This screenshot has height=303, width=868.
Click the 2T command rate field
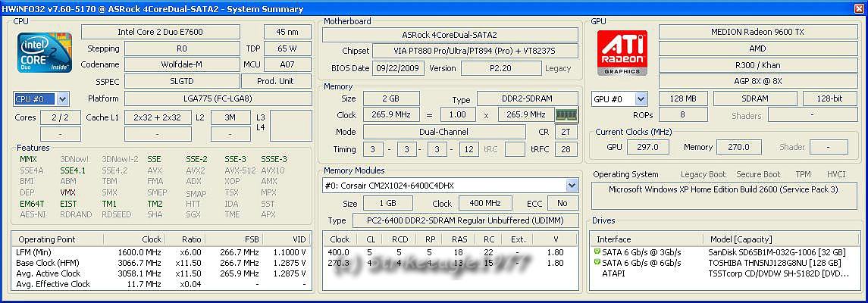[x=566, y=132]
